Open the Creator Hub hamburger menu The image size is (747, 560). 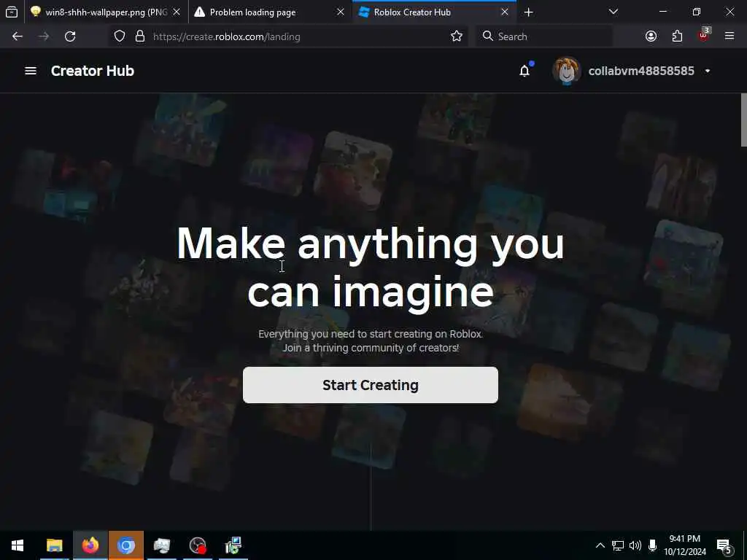[31, 71]
